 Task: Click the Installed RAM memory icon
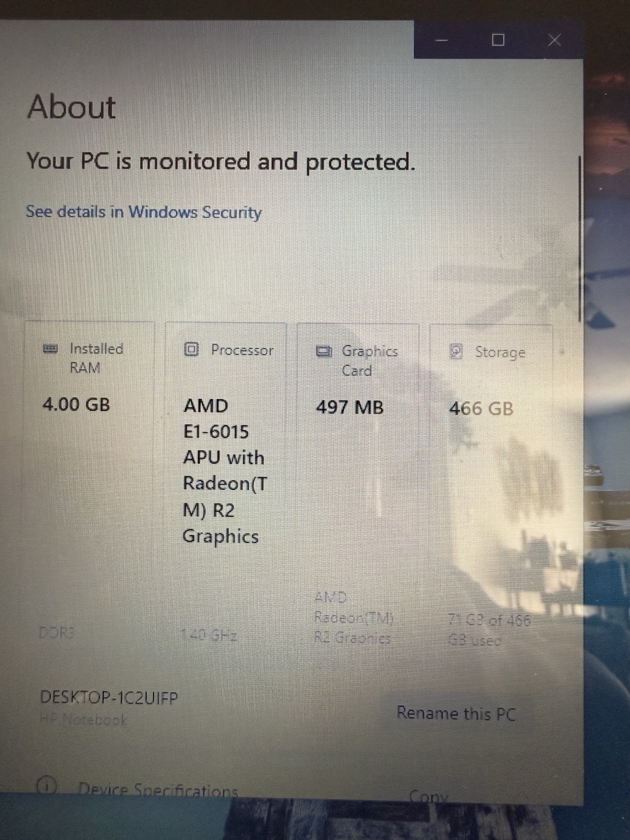(x=50, y=349)
